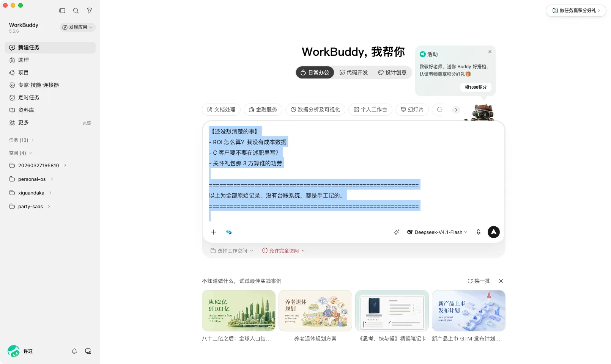The width and height of the screenshot is (611, 364).
Task: Expand the 20260327195810 folder
Action: click(x=65, y=165)
